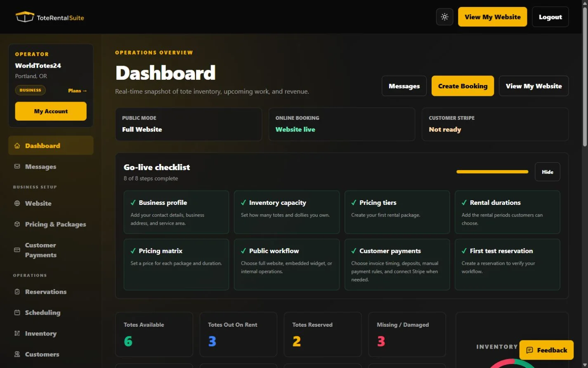This screenshot has width=588, height=368.
Task: Click the Totes Reserved stat card
Action: (x=323, y=335)
